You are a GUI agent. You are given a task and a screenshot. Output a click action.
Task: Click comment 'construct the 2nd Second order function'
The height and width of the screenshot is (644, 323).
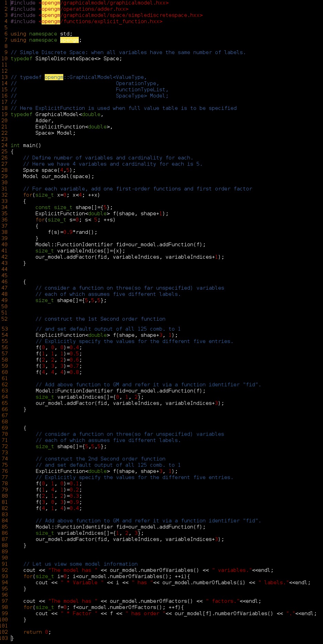pos(100,459)
